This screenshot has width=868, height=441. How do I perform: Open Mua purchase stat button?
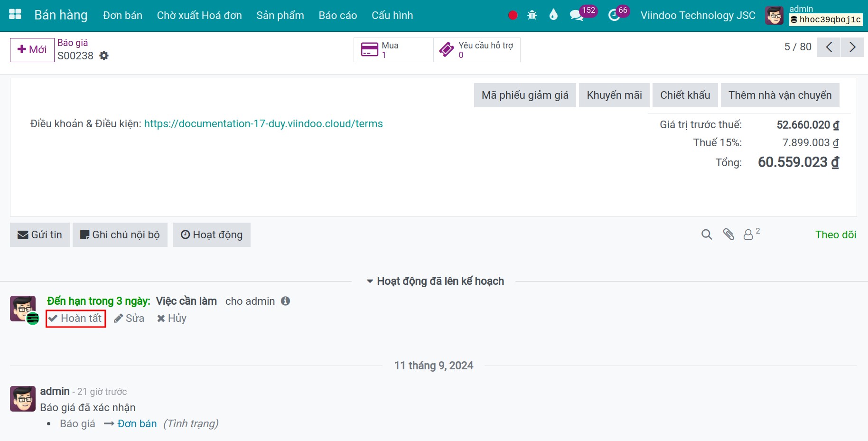[x=393, y=50]
